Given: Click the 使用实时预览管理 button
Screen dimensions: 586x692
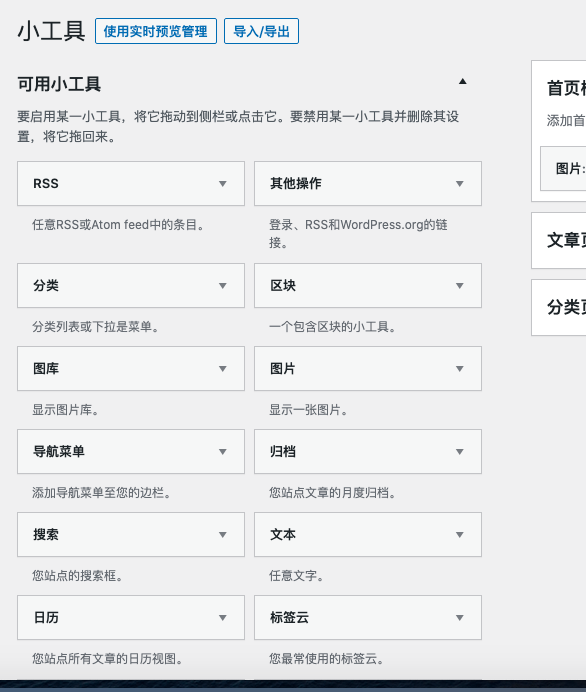Looking at the screenshot, I should click(156, 31).
